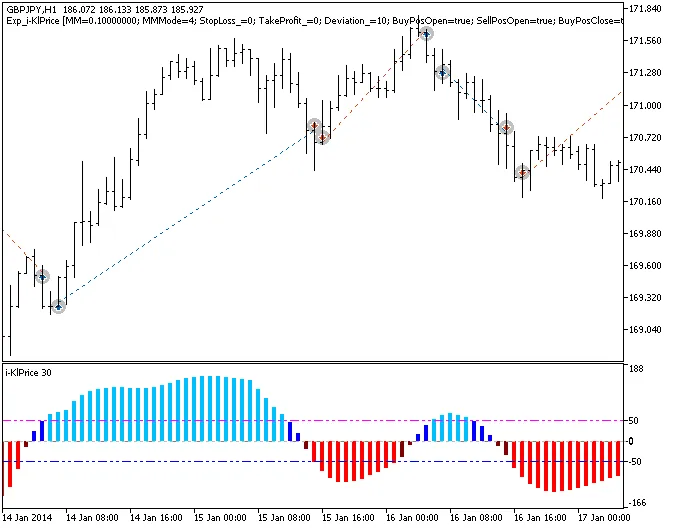
Task: Select the blue trade marker near 169.600
Action: (x=42, y=276)
